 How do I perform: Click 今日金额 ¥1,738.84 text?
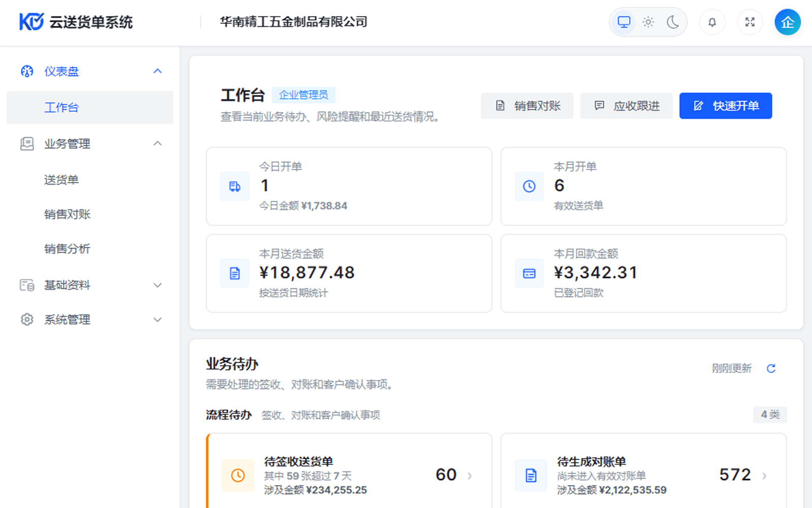(x=303, y=206)
